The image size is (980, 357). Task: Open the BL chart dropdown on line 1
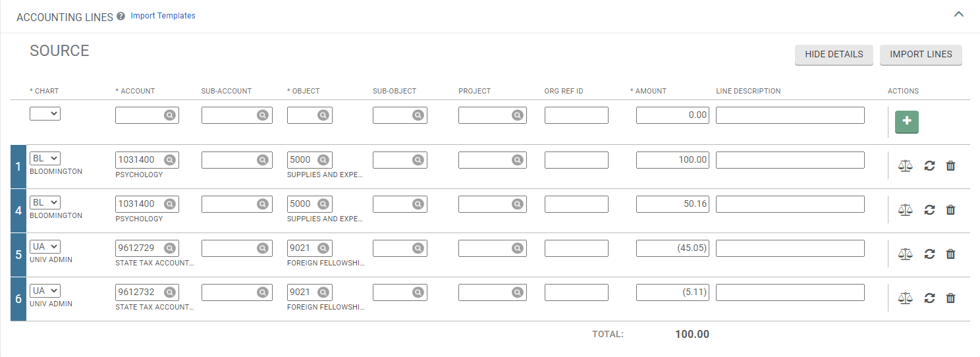point(45,158)
